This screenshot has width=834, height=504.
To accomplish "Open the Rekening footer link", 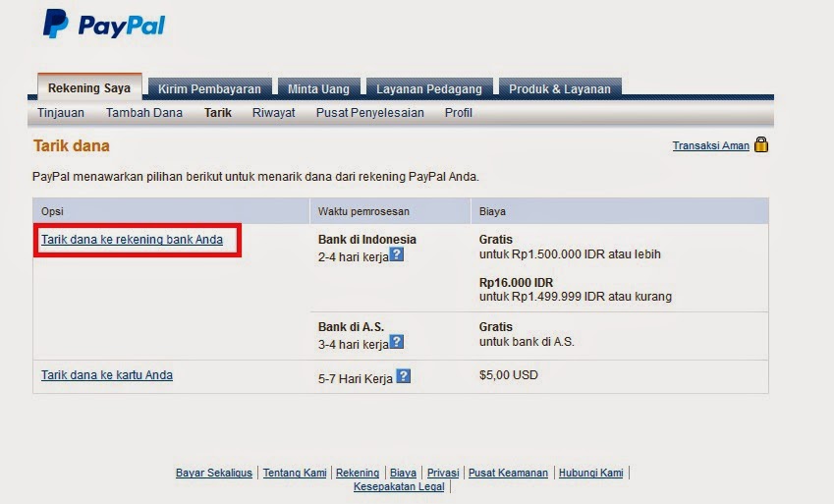I will (358, 473).
